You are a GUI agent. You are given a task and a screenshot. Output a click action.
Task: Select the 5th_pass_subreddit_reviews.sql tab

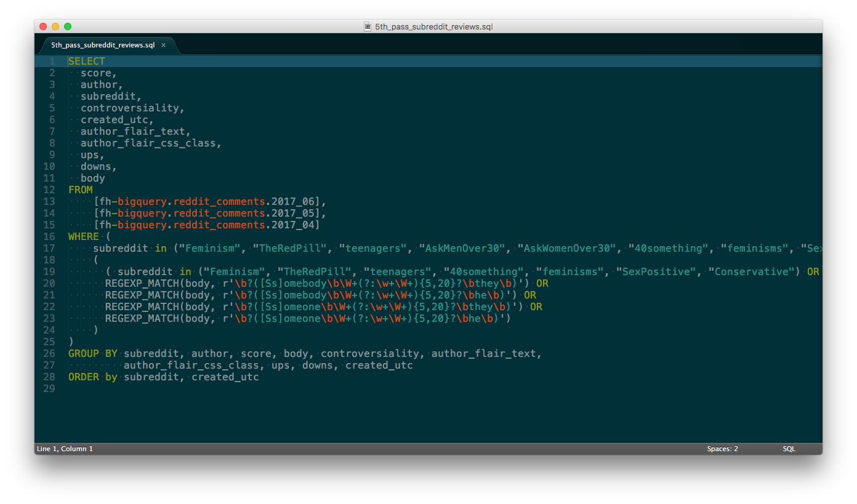(x=103, y=46)
